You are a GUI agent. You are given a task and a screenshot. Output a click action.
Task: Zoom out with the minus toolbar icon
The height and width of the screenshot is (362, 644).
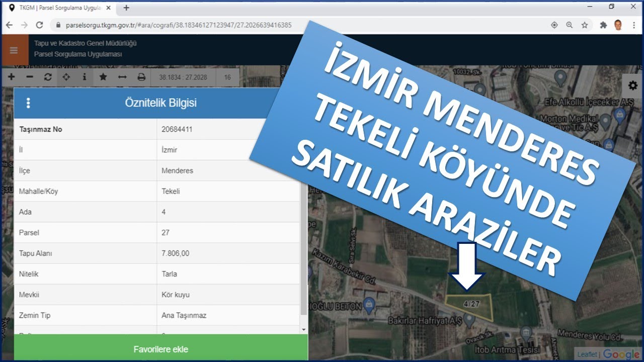click(30, 77)
